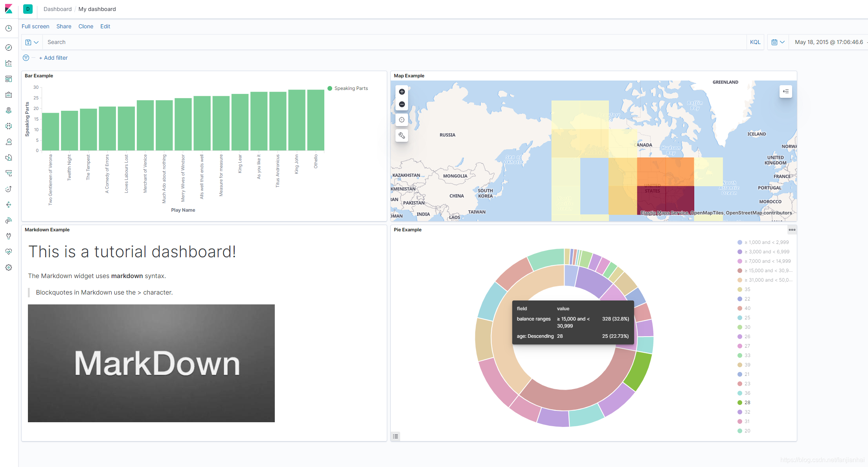
Task: Open Discover from the compass icon
Action: pos(9,48)
